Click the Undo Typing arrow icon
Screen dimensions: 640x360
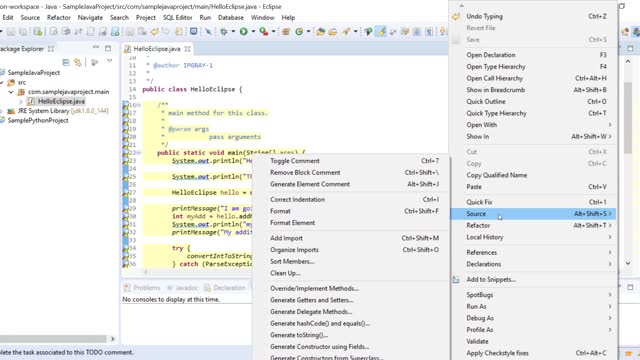click(456, 16)
